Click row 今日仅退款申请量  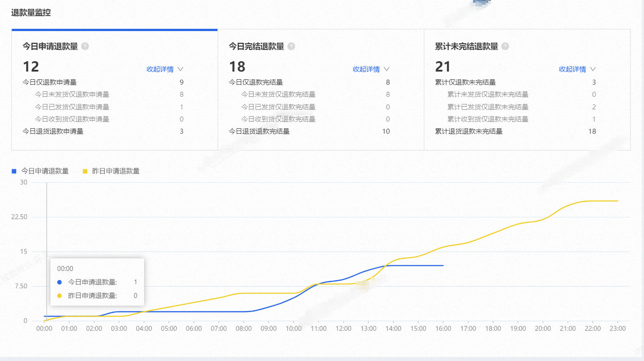tap(103, 82)
